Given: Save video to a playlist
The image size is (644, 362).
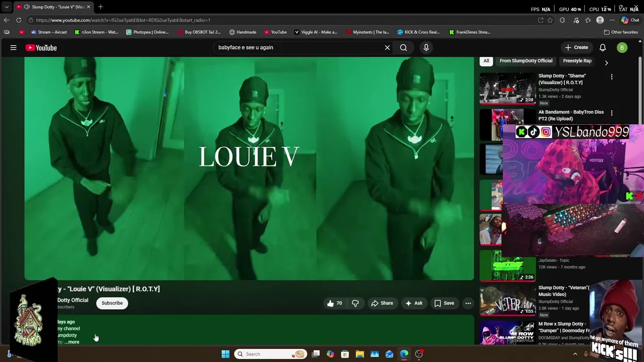Looking at the screenshot, I should click(444, 303).
